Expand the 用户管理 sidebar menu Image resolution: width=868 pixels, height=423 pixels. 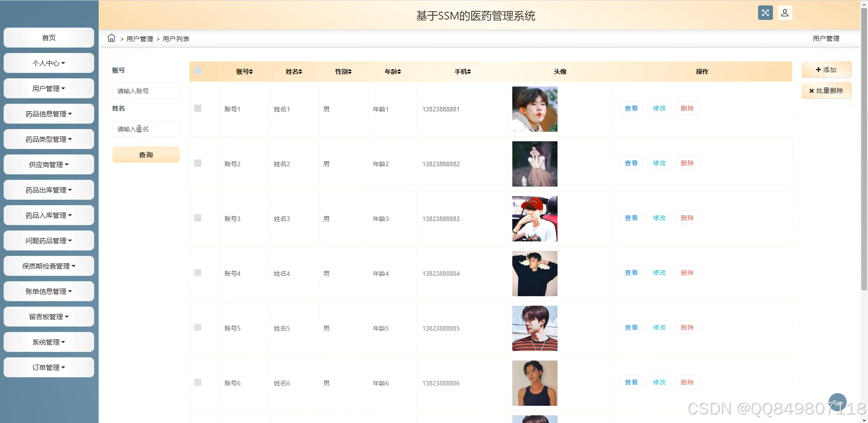pyautogui.click(x=49, y=88)
